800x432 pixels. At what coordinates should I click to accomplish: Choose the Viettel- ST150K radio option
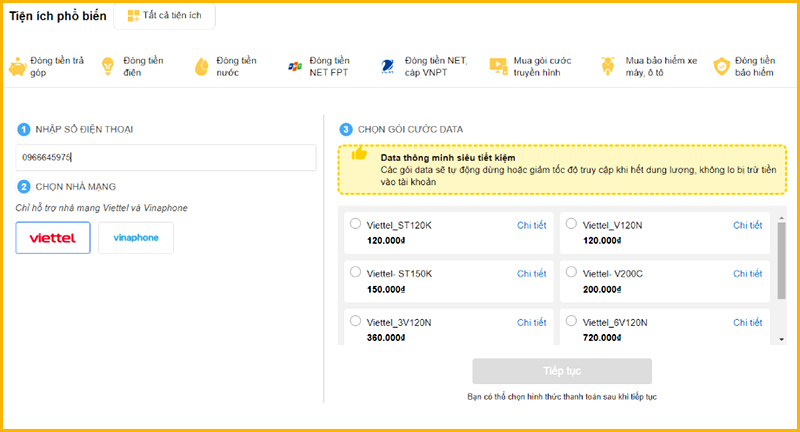356,272
